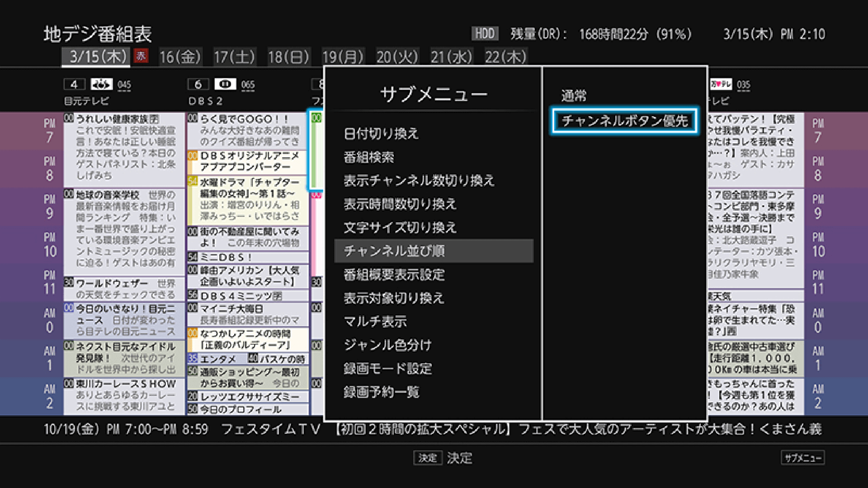Screen dimensions: 868x488
Task: Open 文字サイズ切り換え menu entry
Action: [400, 227]
